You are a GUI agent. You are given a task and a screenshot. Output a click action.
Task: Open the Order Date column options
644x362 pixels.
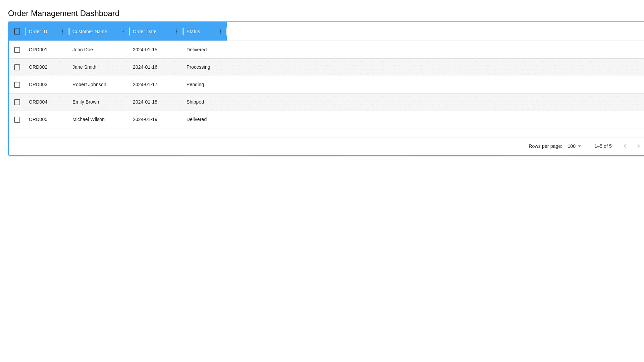point(177,32)
